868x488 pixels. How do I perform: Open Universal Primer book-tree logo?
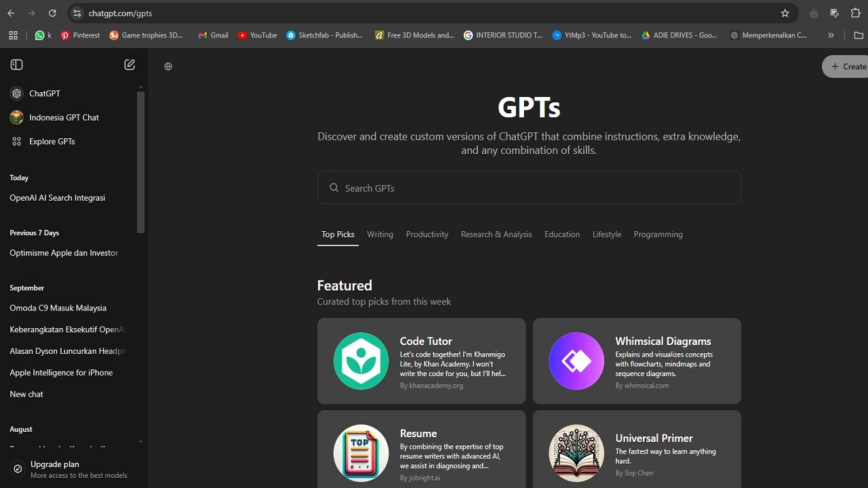pyautogui.click(x=576, y=453)
